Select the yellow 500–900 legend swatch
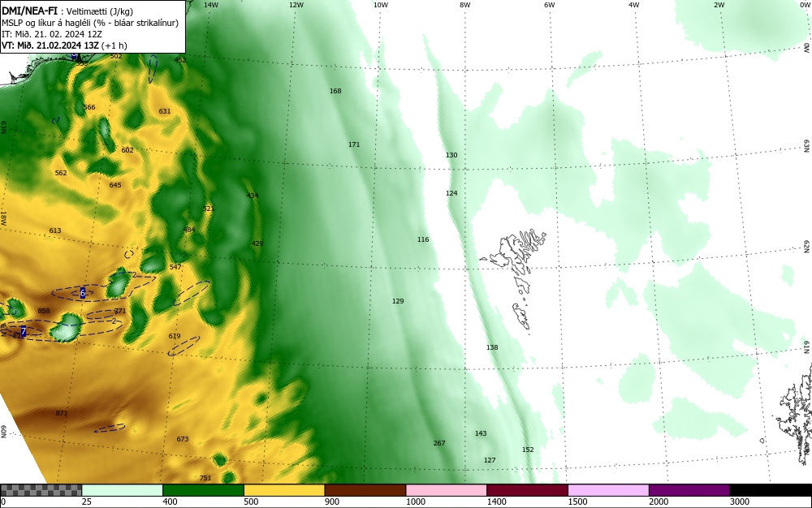Image resolution: width=812 pixels, height=508 pixels. [x=284, y=490]
